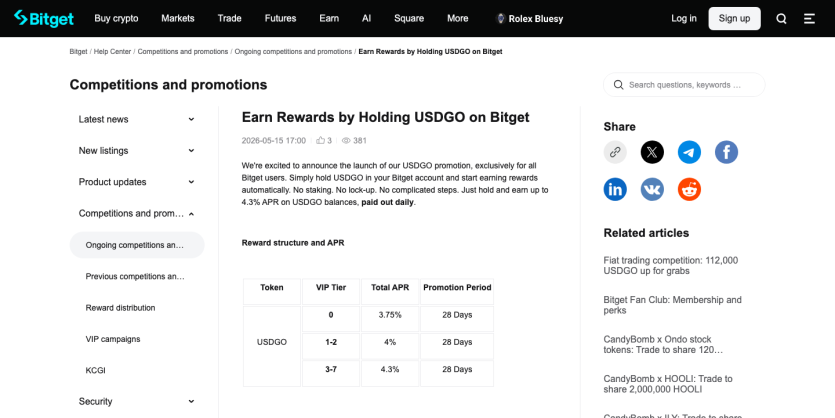Viewport: 835px width, 418px height.
Task: Click magnifier icon in help search box
Action: 618,85
